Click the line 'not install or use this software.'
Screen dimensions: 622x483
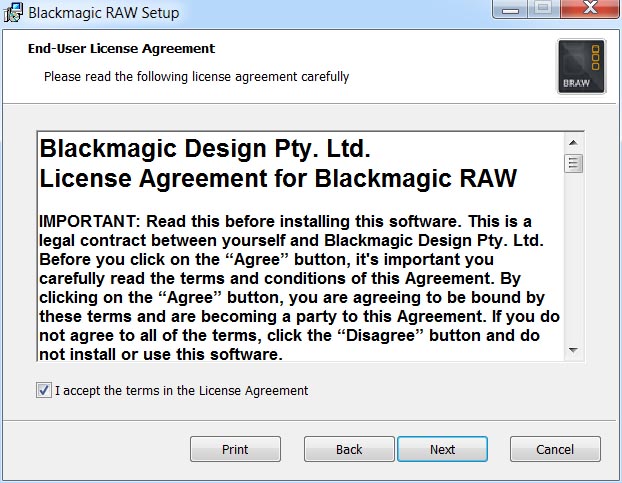(x=161, y=354)
